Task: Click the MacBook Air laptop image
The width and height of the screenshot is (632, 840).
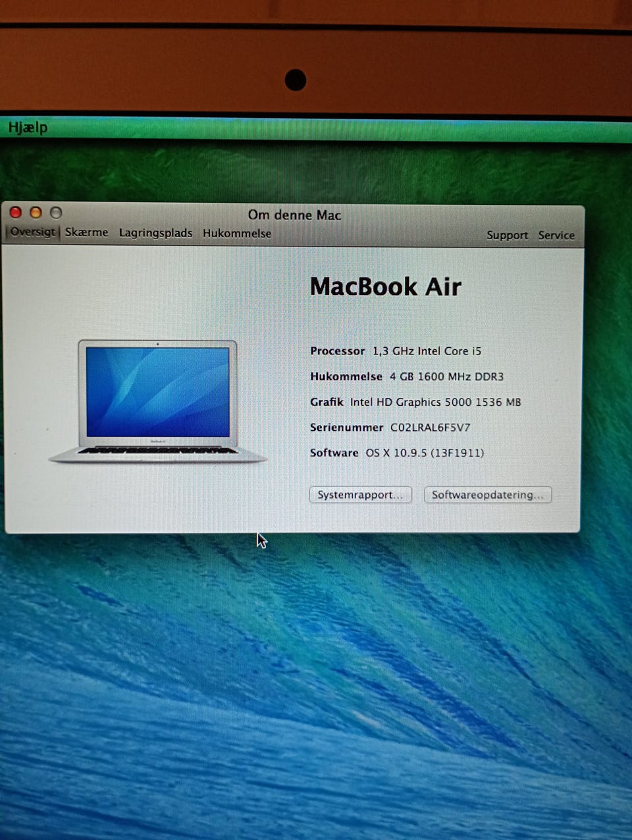Action: 157,401
